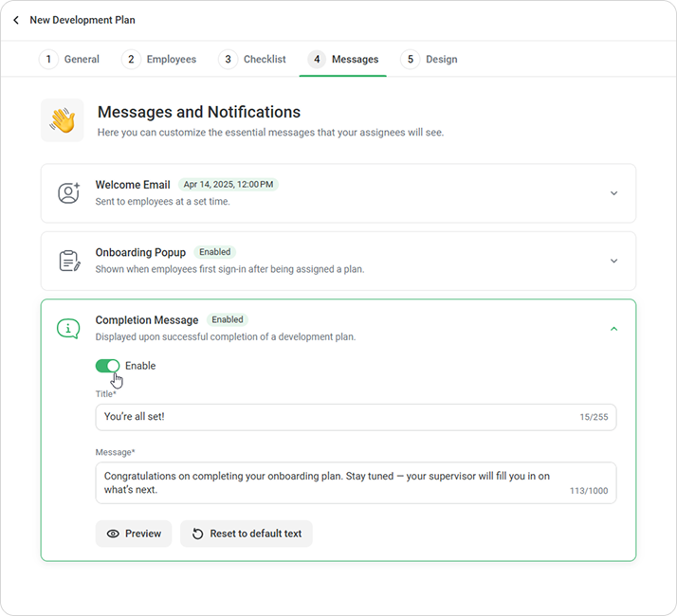Toggle the Enable switch off
This screenshot has height=616, width=677.
[x=107, y=366]
